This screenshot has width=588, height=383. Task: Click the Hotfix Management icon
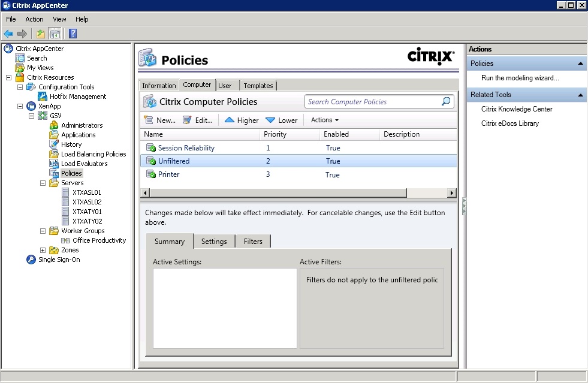[x=43, y=96]
